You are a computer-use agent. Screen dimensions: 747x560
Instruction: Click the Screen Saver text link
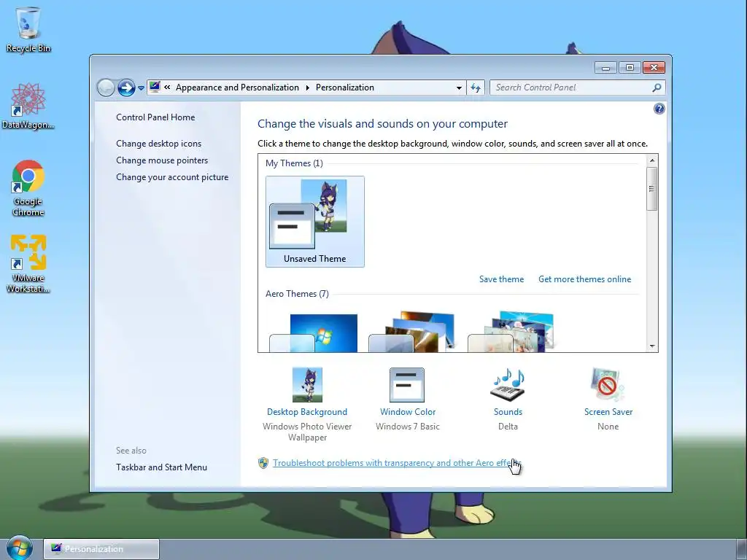tap(608, 412)
